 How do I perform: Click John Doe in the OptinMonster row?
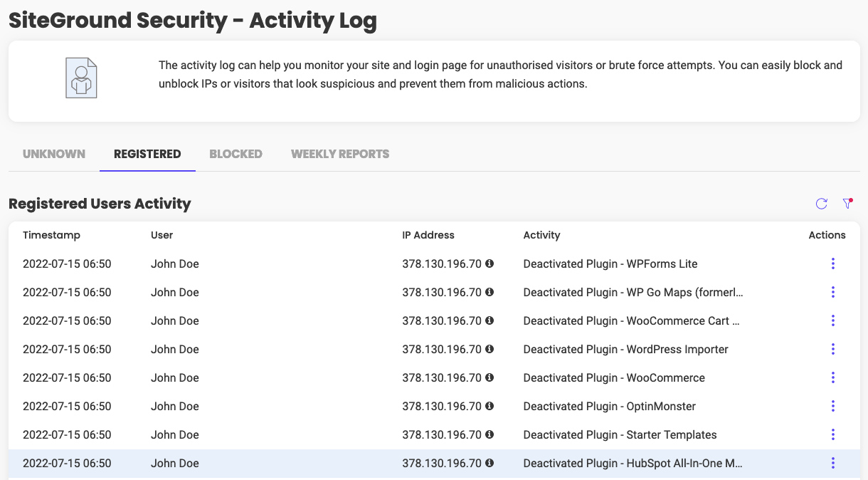(x=175, y=406)
